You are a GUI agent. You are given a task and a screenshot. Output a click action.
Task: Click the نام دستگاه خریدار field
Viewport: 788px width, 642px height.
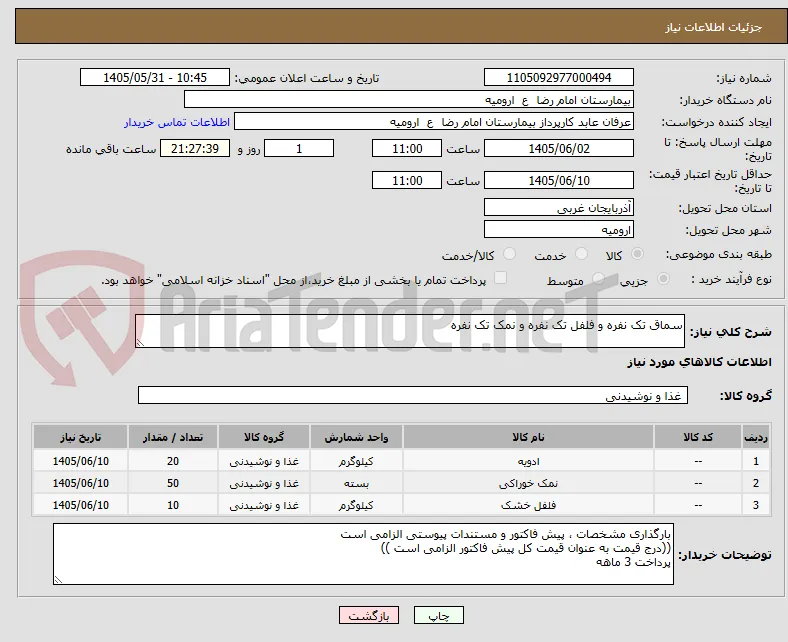pyautogui.click(x=409, y=100)
